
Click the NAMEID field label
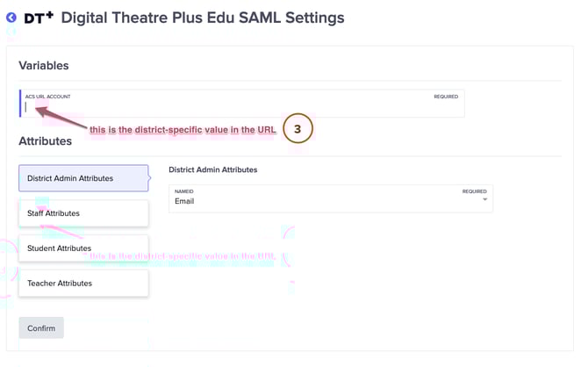(x=184, y=191)
